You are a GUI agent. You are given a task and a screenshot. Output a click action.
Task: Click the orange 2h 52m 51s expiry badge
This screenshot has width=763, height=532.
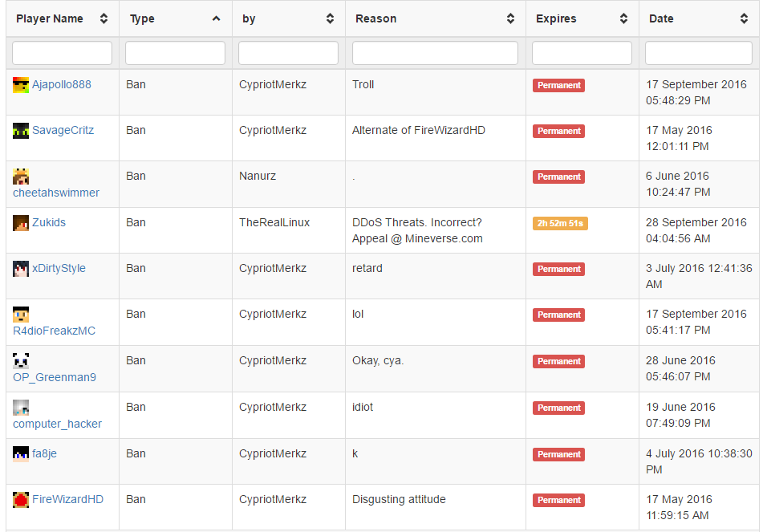(x=560, y=223)
